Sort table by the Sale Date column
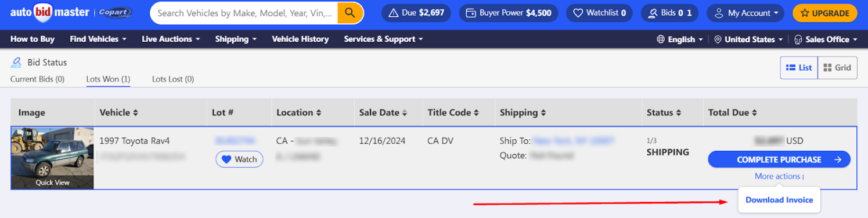The height and width of the screenshot is (218, 868). (383, 112)
